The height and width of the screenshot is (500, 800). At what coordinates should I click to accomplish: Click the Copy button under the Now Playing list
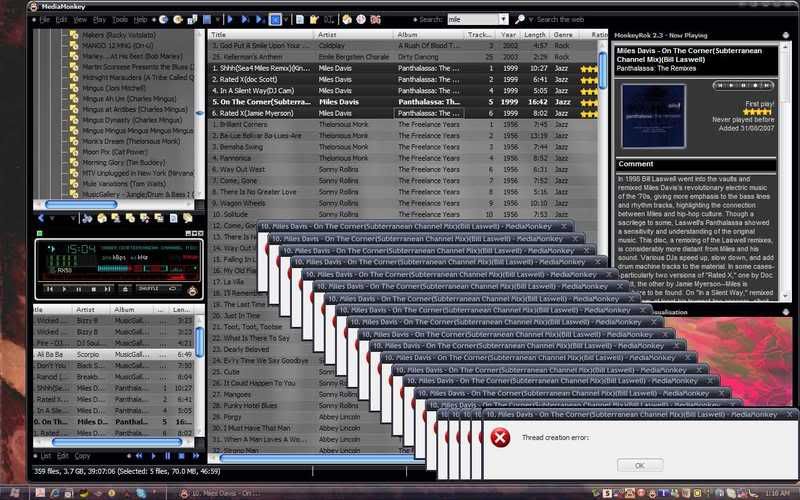[82, 456]
